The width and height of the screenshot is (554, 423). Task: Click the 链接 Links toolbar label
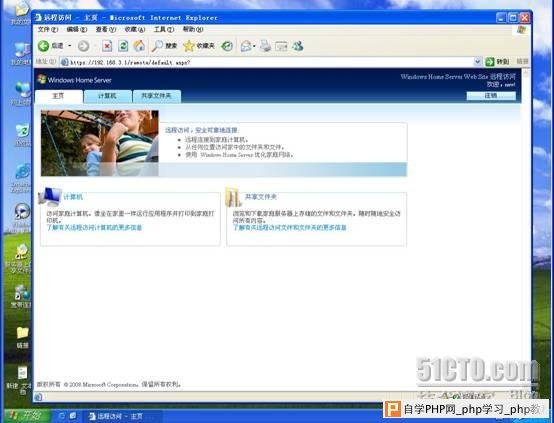[x=522, y=61]
